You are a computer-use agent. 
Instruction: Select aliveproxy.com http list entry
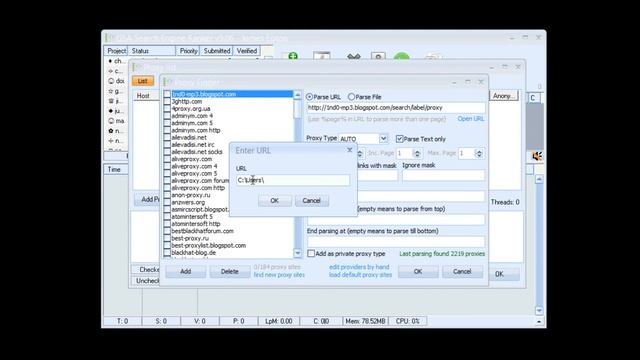(198, 188)
